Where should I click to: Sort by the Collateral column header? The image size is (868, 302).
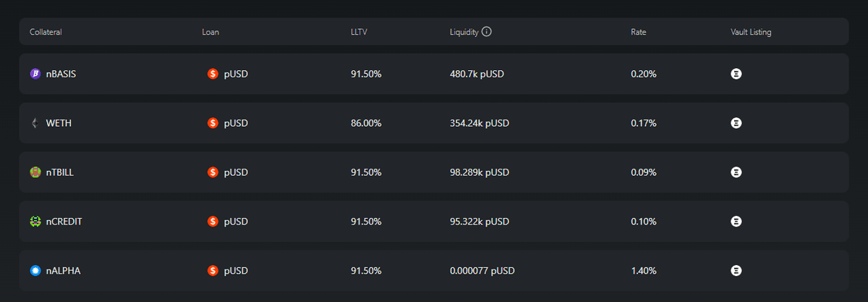tap(46, 32)
